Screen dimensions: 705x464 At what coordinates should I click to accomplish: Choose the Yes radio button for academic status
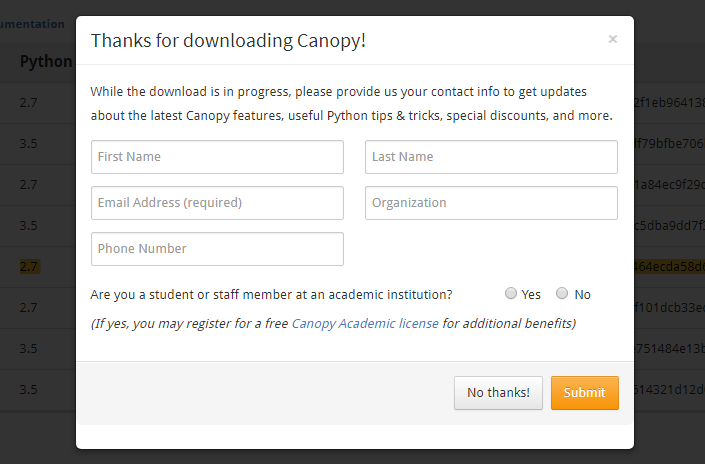[511, 294]
